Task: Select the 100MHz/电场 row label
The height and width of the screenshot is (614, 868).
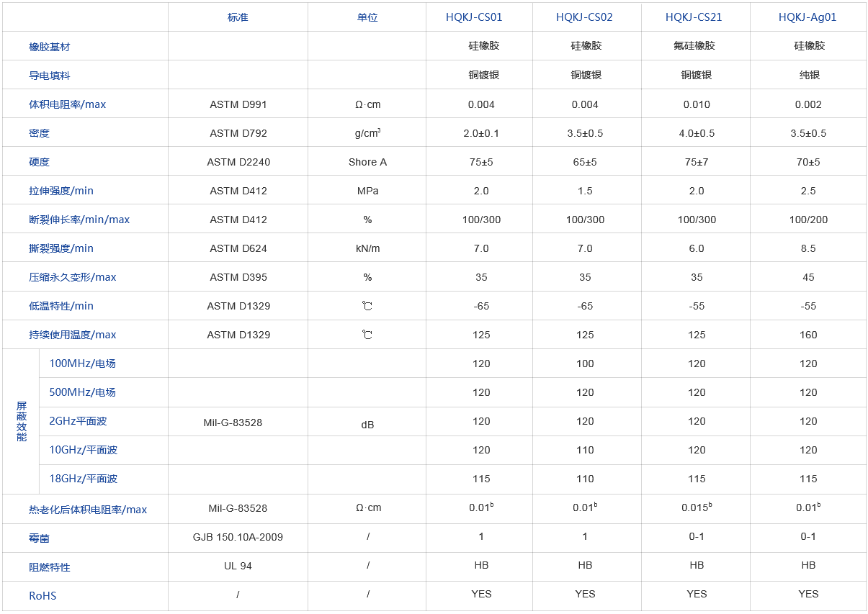Action: 82,364
